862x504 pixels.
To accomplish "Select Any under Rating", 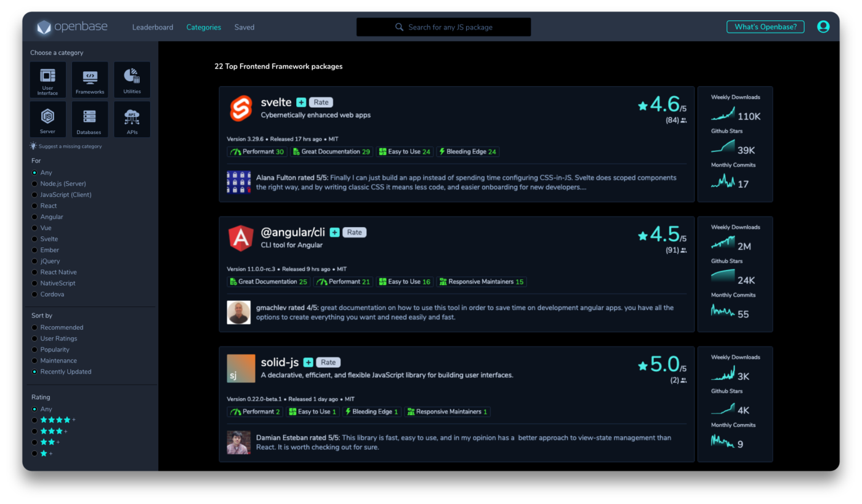I will (42, 409).
